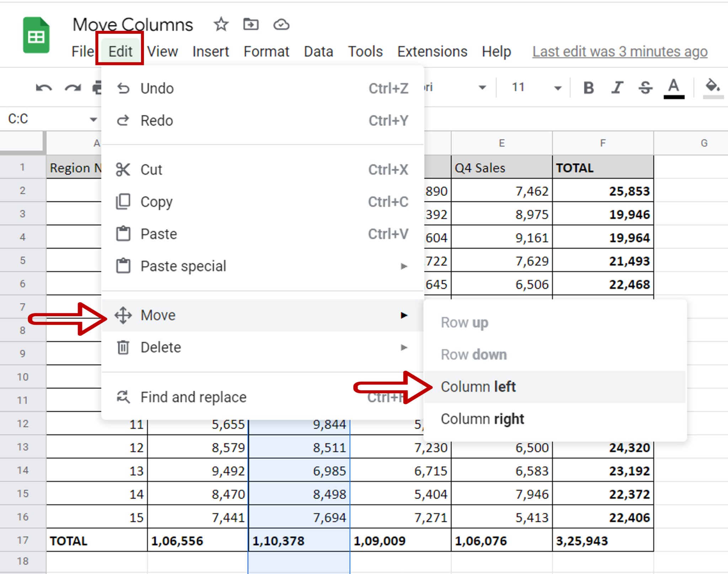Image resolution: width=728 pixels, height=574 pixels.
Task: Select column E header
Action: click(502, 143)
